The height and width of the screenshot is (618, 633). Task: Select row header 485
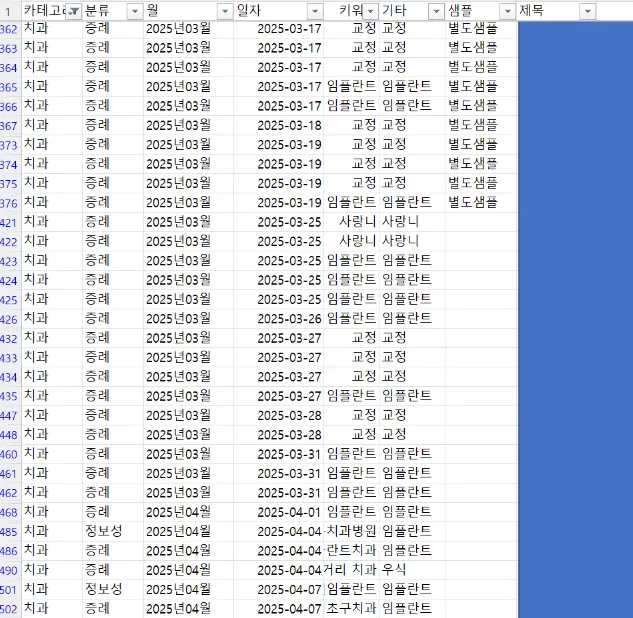[9, 532]
